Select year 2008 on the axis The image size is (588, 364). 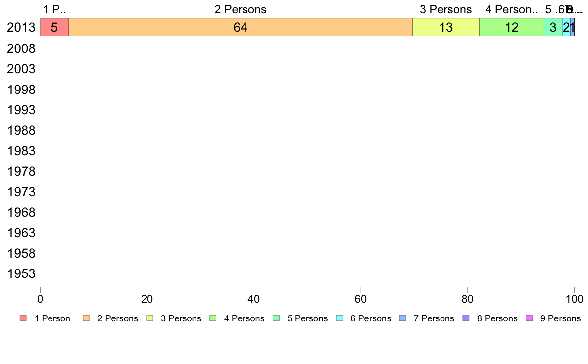click(21, 48)
